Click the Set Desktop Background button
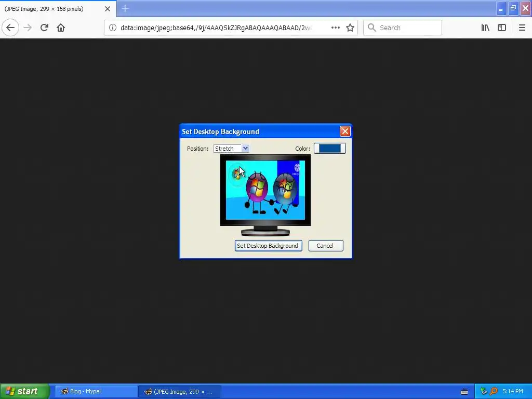This screenshot has width=532, height=399. click(269, 246)
